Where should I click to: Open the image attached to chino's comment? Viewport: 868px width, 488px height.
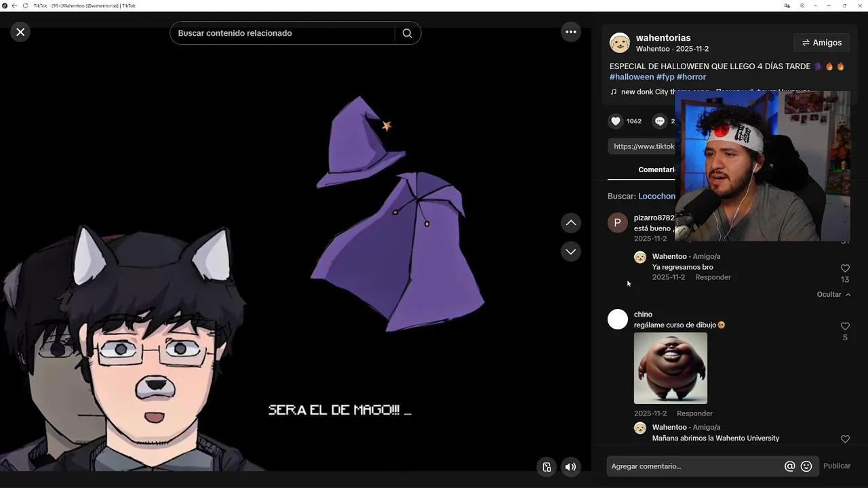pyautogui.click(x=671, y=368)
